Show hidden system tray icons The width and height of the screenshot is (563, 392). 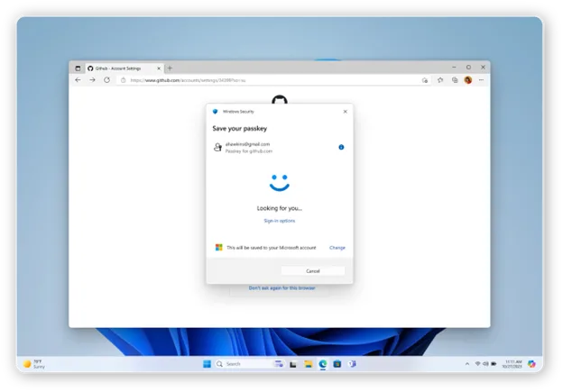click(x=467, y=364)
